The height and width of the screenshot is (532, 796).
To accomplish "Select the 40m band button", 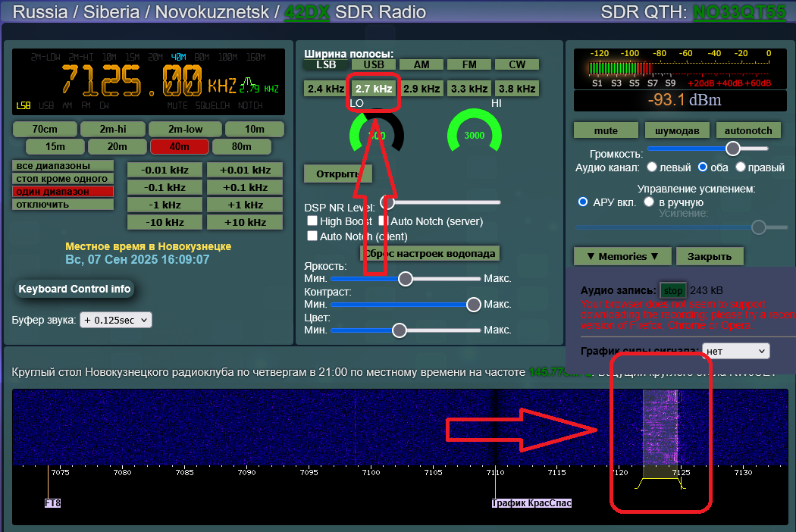I will point(179,147).
